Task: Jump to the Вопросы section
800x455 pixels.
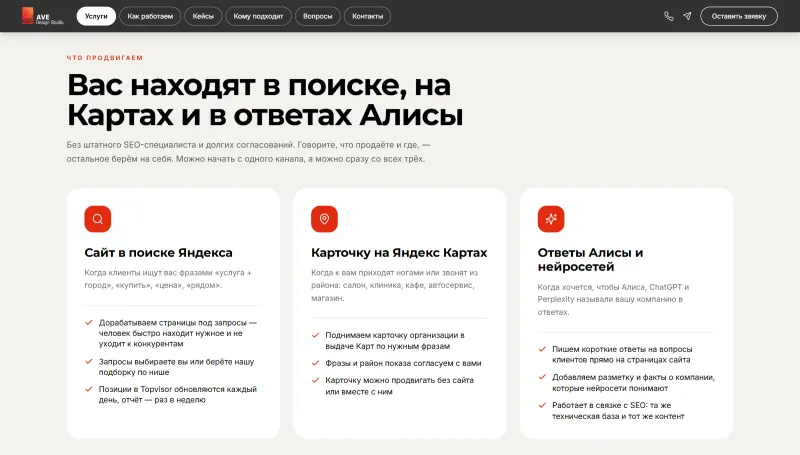Action: point(317,16)
